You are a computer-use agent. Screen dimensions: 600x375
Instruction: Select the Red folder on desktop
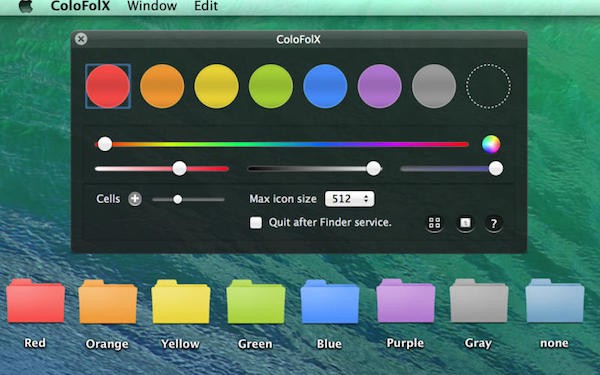[x=35, y=301]
